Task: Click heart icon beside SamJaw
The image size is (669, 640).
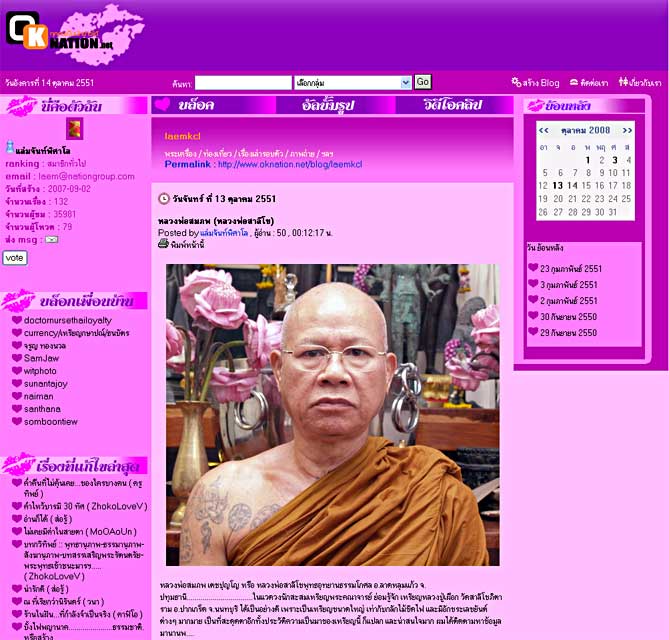Action: (17, 358)
